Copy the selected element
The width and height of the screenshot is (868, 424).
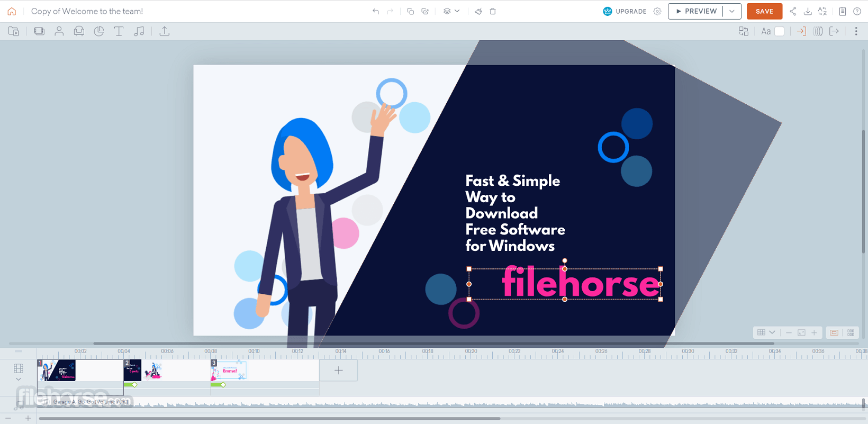410,11
